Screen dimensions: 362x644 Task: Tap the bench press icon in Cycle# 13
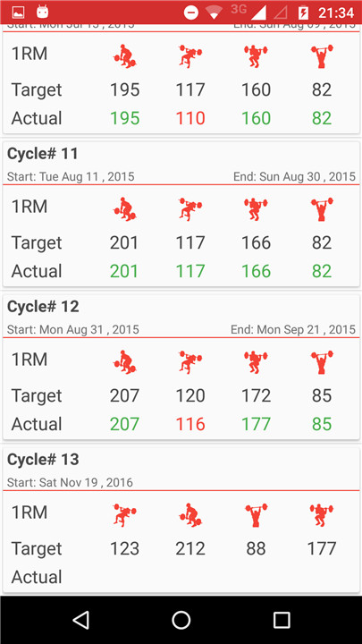point(125,515)
